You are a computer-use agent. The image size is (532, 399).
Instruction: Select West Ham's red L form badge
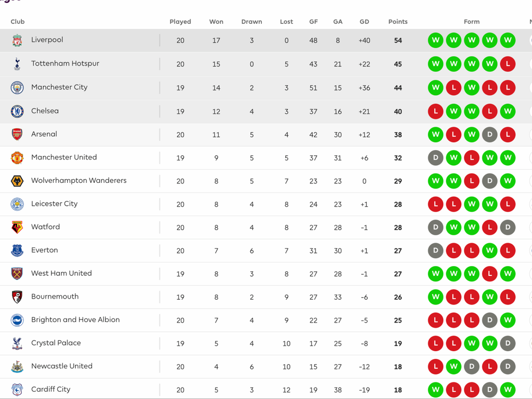click(489, 273)
